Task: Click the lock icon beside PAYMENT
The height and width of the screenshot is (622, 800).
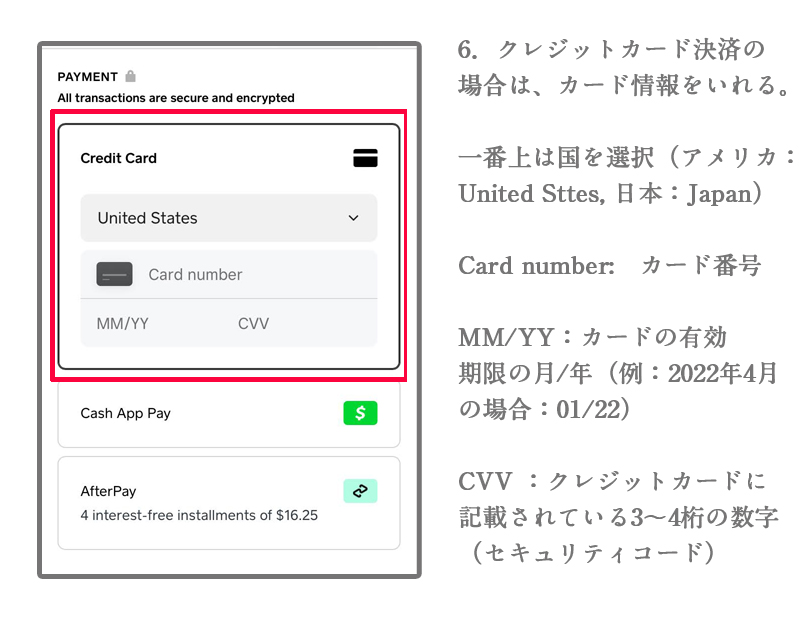Action: coord(131,77)
